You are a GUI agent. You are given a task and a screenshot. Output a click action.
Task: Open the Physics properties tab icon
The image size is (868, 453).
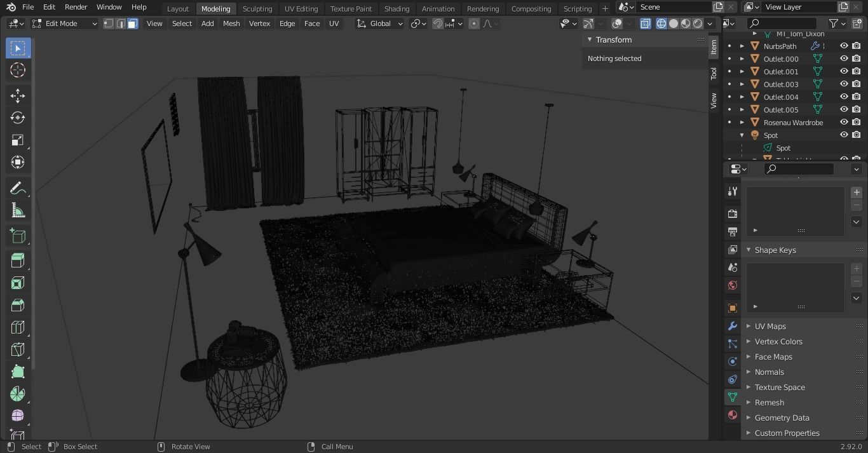tap(733, 361)
